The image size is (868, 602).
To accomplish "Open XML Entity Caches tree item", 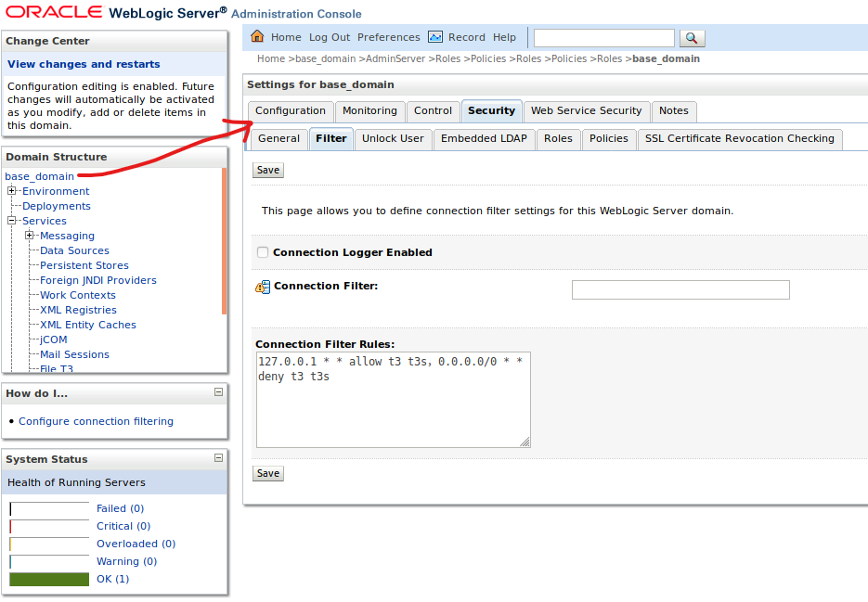I will (88, 325).
